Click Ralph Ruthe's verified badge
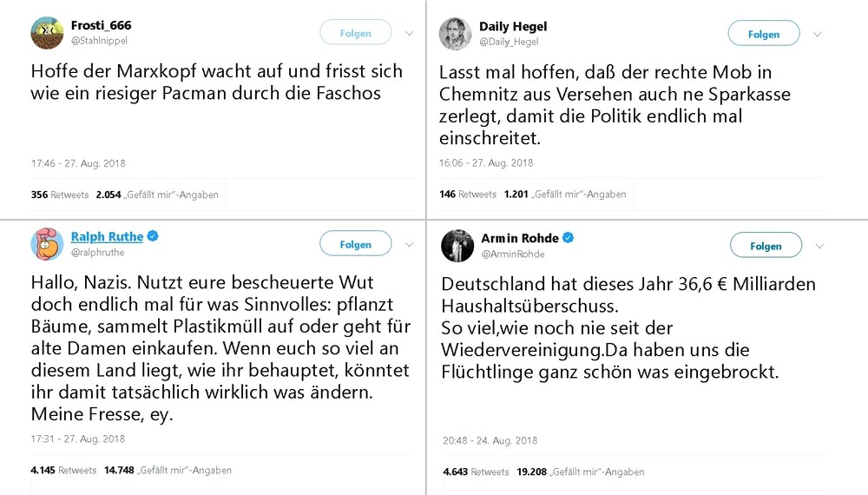The height and width of the screenshot is (495, 868). click(154, 236)
